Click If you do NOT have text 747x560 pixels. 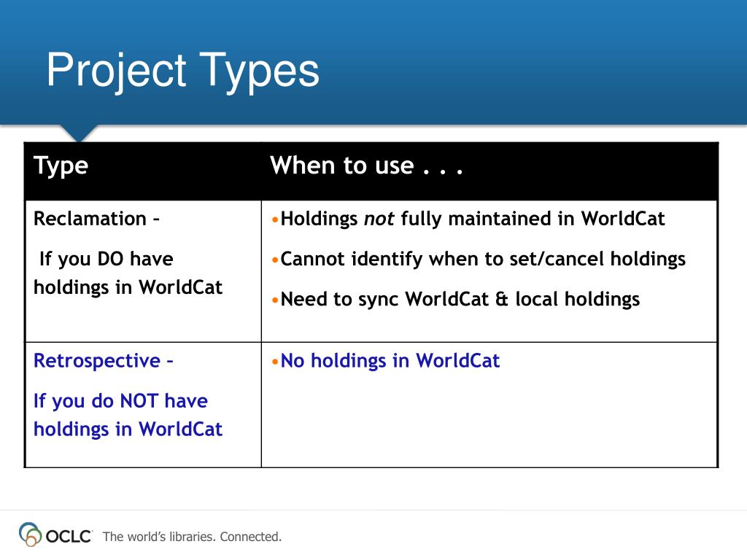pyautogui.click(x=120, y=401)
